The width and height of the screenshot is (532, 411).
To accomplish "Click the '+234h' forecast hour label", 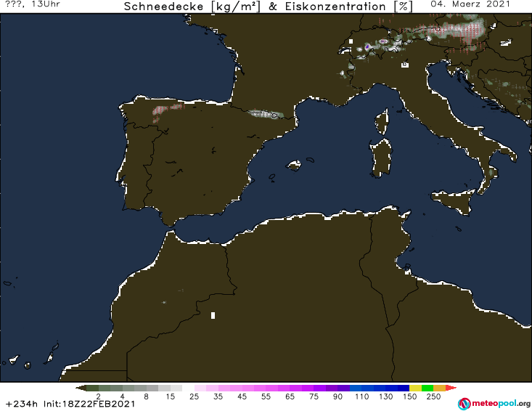I will coord(22,404).
